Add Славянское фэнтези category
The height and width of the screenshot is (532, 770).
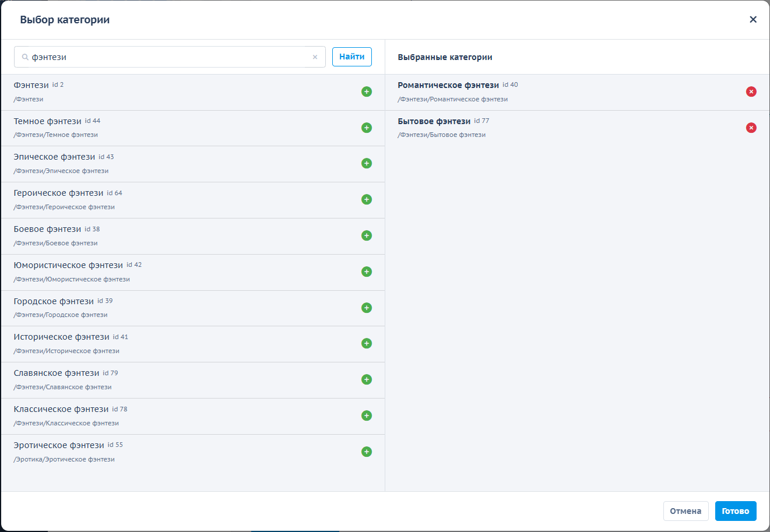tap(367, 380)
